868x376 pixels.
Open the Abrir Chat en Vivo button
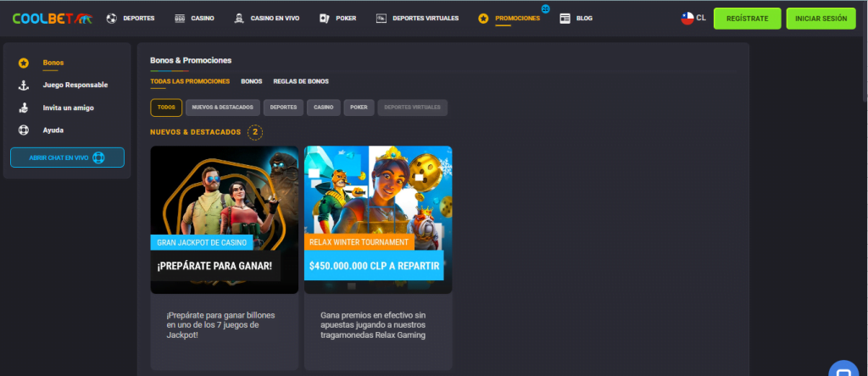click(x=67, y=158)
